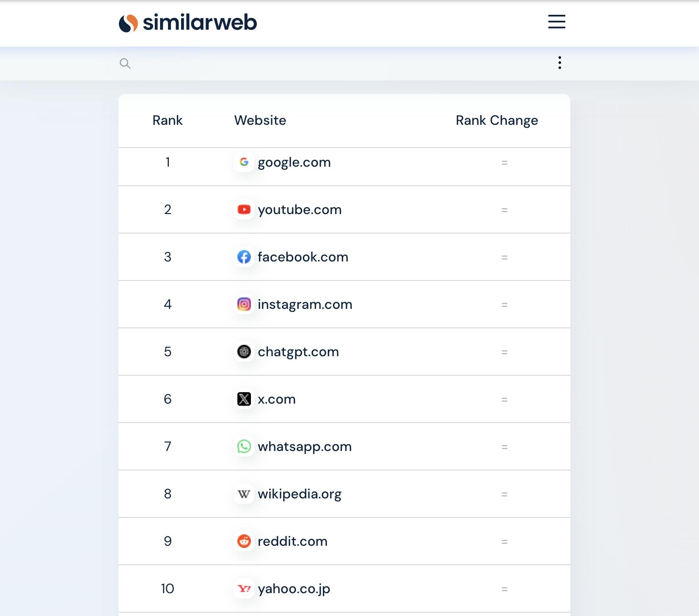Image resolution: width=699 pixels, height=616 pixels.
Task: Click the Wikipedia favicon icon
Action: point(244,494)
